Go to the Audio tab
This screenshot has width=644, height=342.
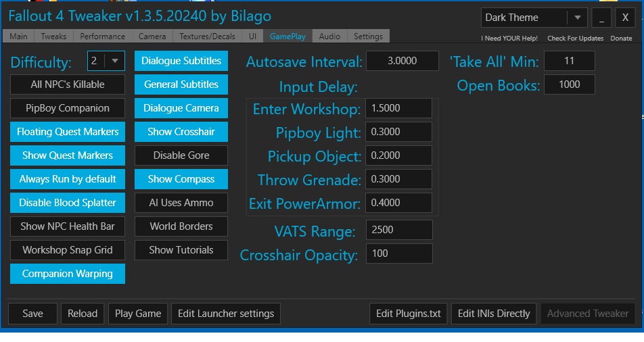pos(329,36)
